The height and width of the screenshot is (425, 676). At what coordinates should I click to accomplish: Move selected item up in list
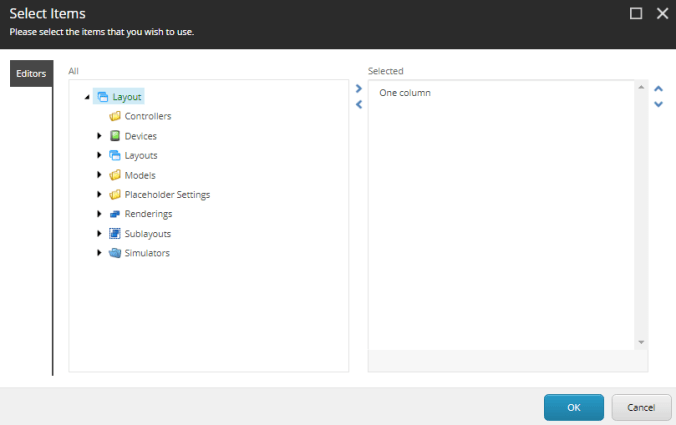[x=658, y=88]
